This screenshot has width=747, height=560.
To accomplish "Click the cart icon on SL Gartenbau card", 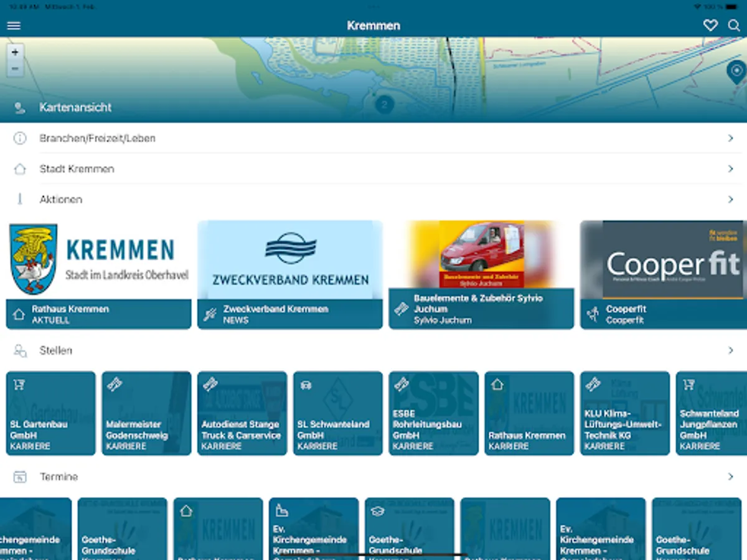I will [x=19, y=385].
